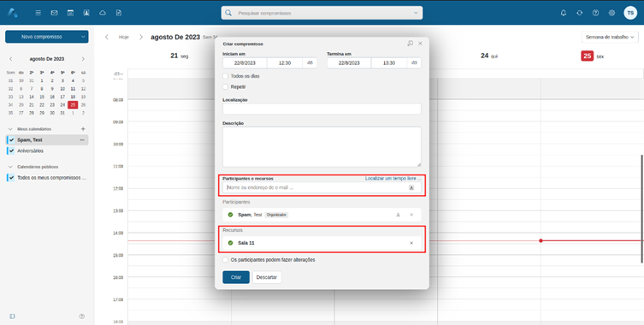Image resolution: width=644 pixels, height=325 pixels.
Task: Collapse Meus calendários section
Action: [10, 129]
